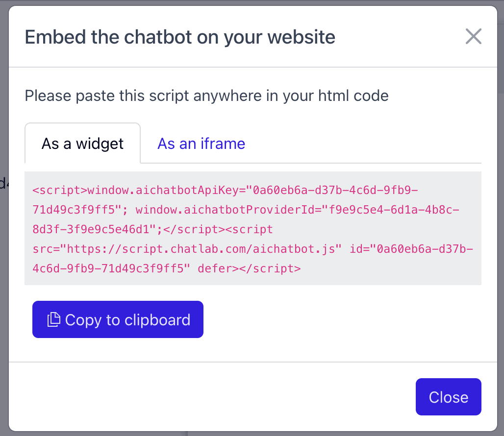Click the dialog title Embed the chatbot
Image resolution: width=504 pixels, height=436 pixels.
tap(180, 37)
